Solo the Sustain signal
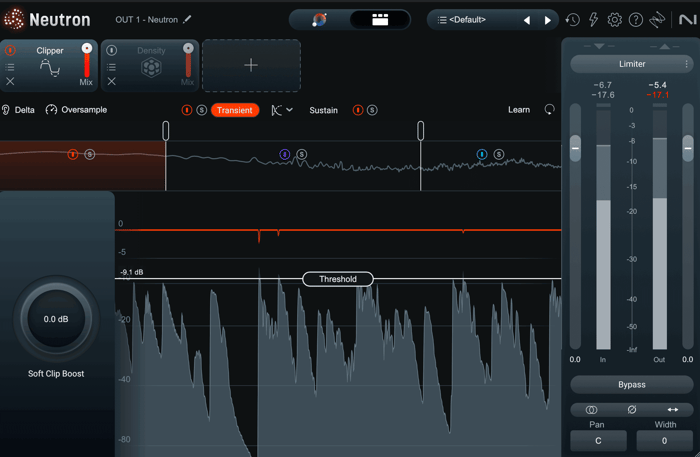The height and width of the screenshot is (457, 700). point(372,110)
